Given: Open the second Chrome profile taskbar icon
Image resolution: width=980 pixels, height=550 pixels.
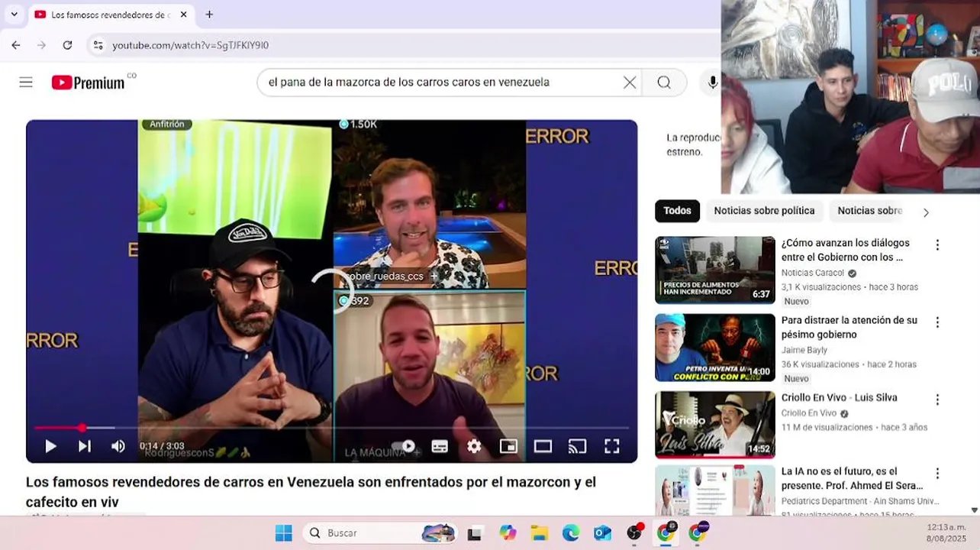Looking at the screenshot, I should tap(698, 533).
